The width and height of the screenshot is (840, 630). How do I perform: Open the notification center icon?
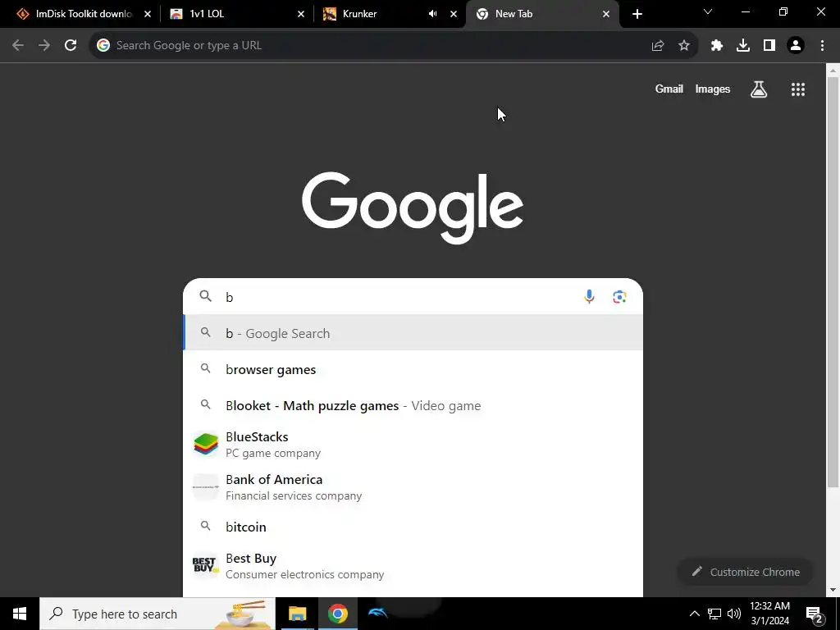click(815, 615)
